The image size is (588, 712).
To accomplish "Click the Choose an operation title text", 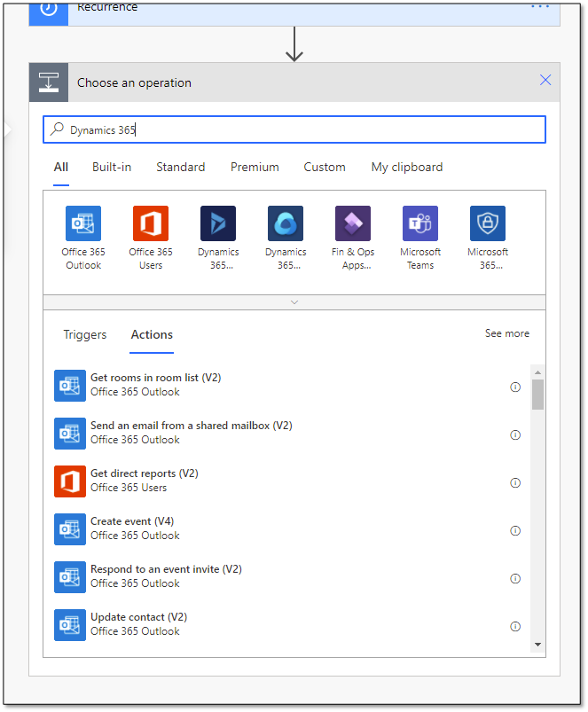I will 134,82.
